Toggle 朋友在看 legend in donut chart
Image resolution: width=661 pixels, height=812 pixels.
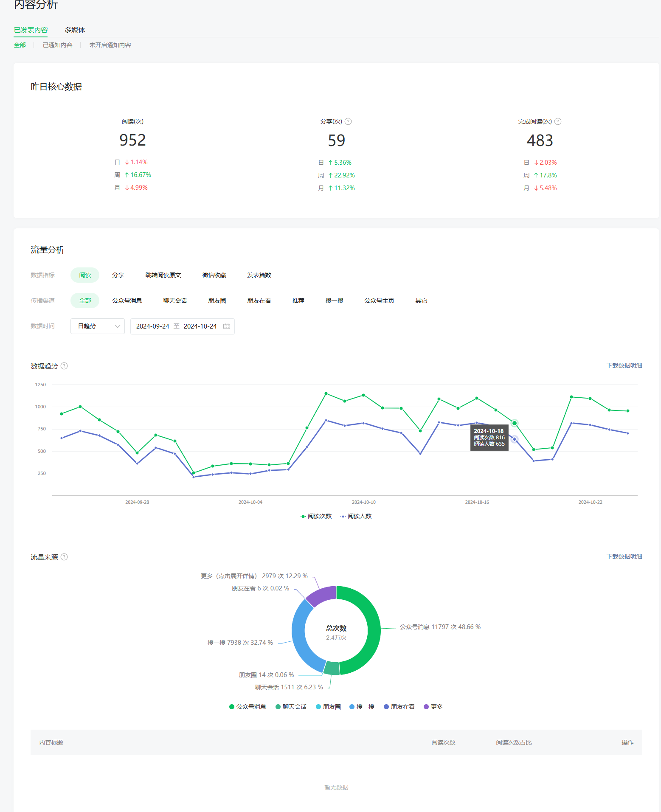click(399, 707)
